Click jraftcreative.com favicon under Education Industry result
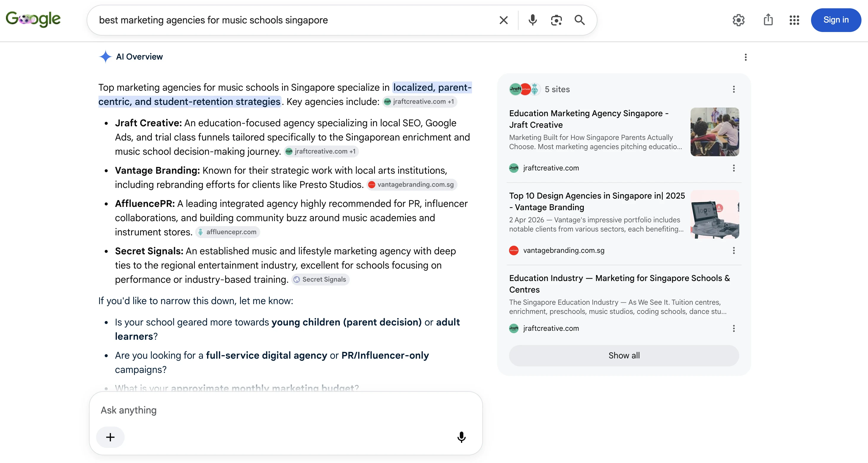Screen dimensions: 868x463 (514, 328)
